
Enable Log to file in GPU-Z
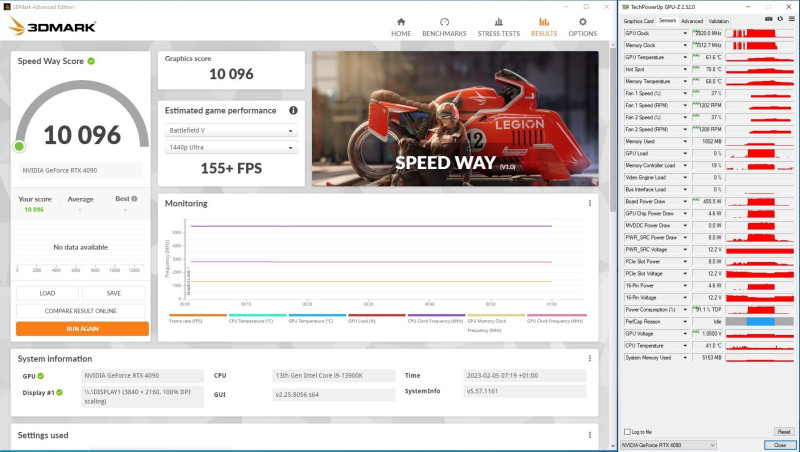click(x=627, y=432)
